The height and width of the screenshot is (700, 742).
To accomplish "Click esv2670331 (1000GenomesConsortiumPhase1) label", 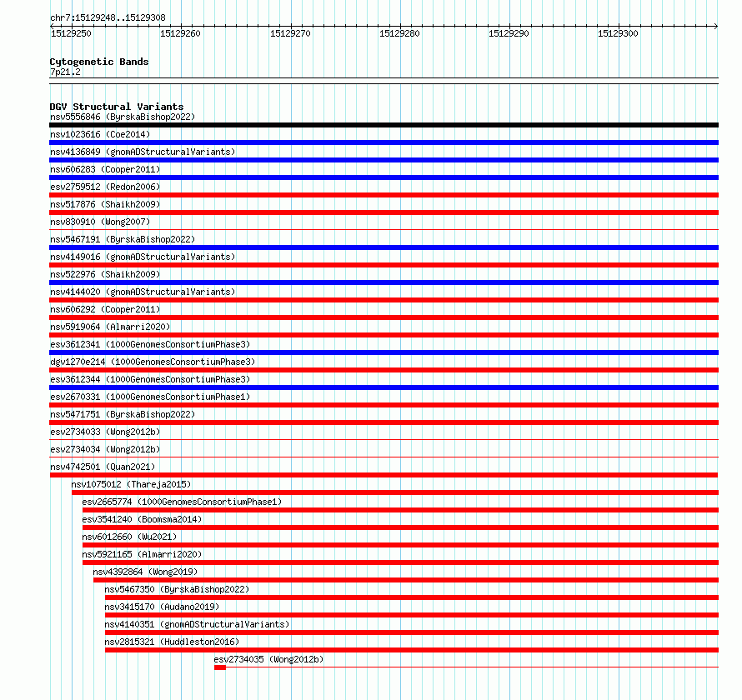I will tap(150, 397).
